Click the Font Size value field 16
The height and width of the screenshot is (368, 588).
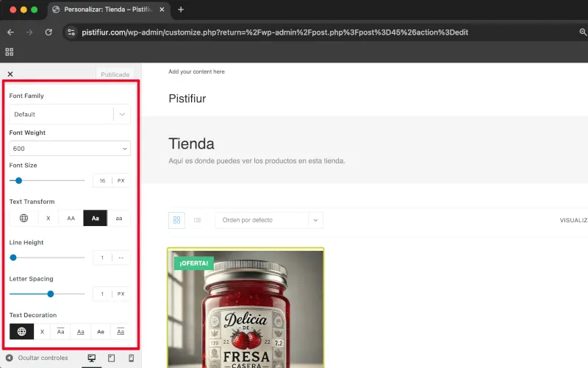102,180
